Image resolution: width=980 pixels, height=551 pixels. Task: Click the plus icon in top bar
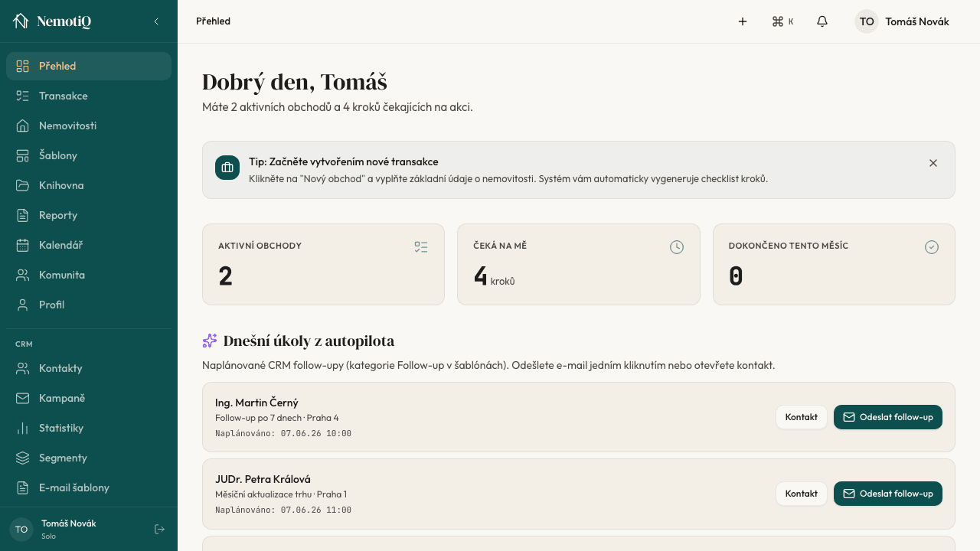tap(743, 21)
